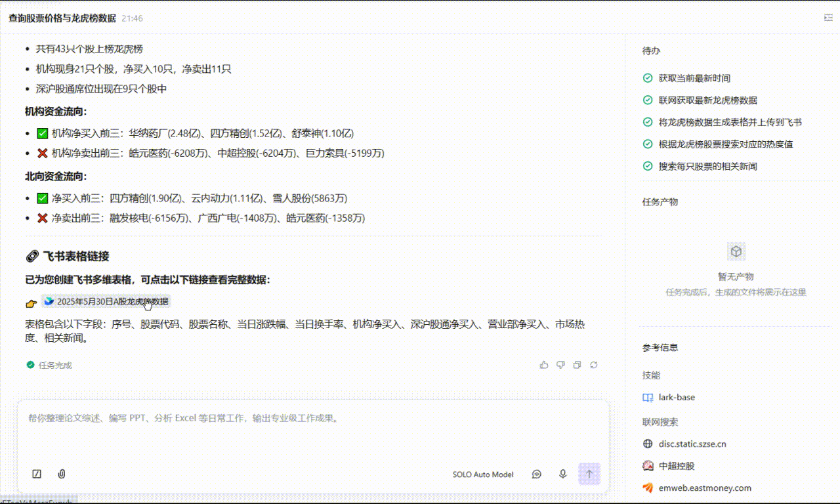Viewport: 840px width, 504px height.
Task: Click the 机构资金流向 heading
Action: click(56, 112)
